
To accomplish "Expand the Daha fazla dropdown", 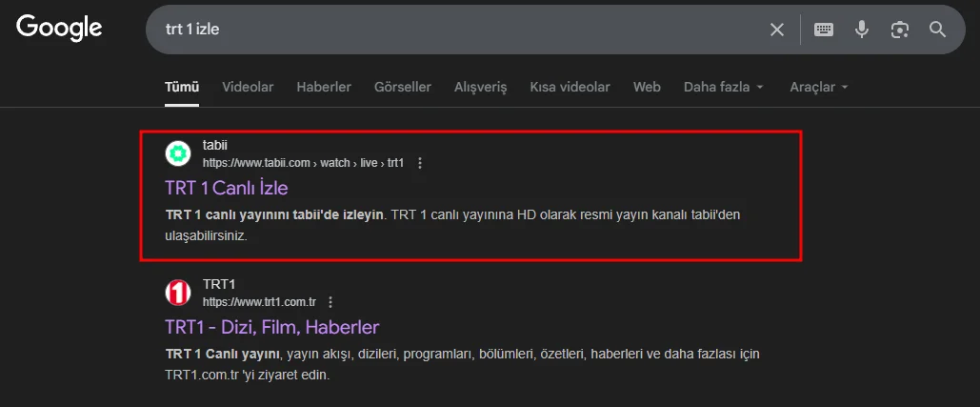I will coord(724,87).
